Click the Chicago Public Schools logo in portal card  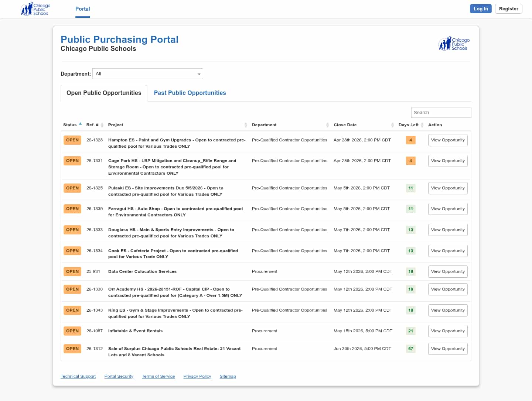pyautogui.click(x=454, y=44)
